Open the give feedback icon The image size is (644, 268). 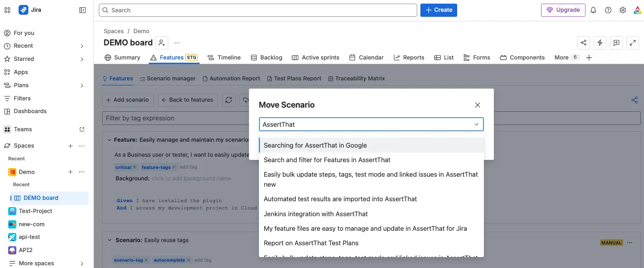(616, 43)
